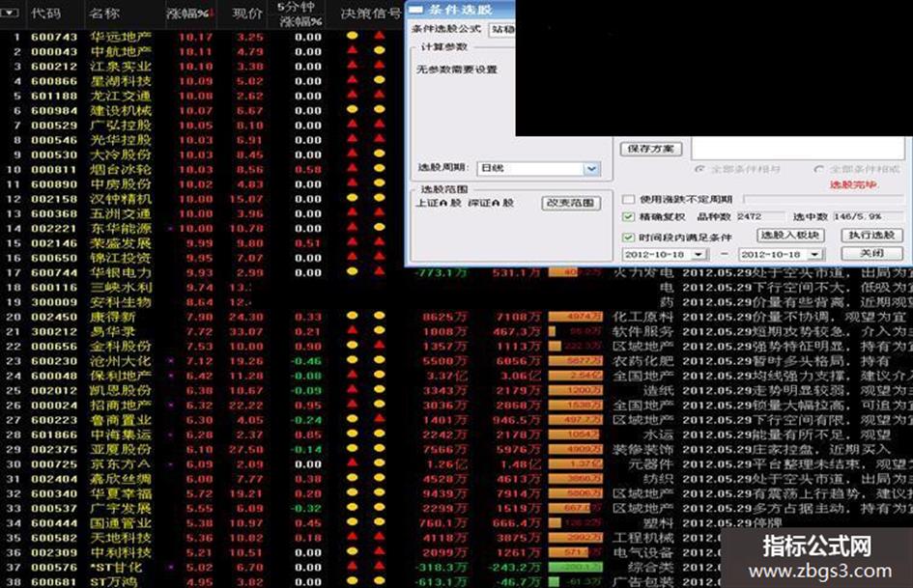Click the 改变范围 button
The width and height of the screenshot is (913, 588).
[x=571, y=203]
